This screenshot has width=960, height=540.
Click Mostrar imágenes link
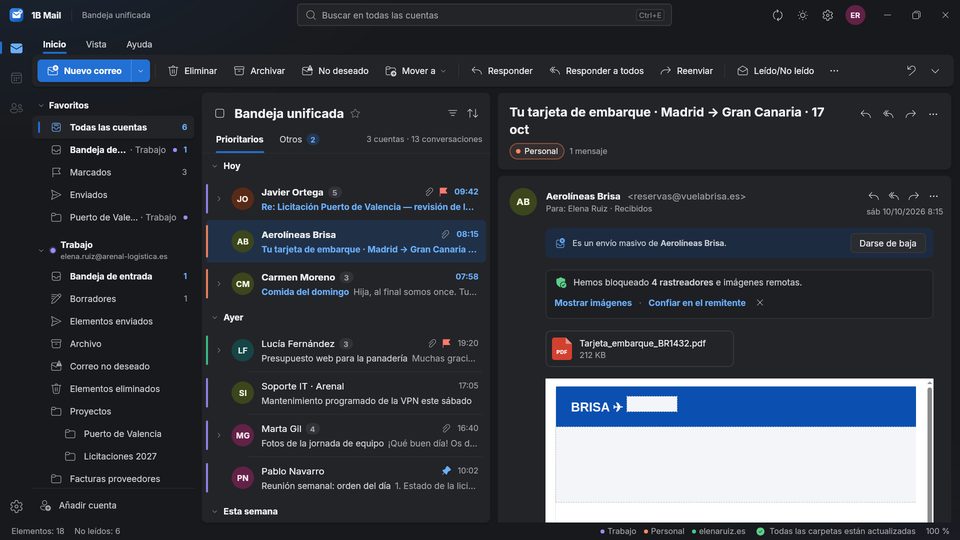coord(593,302)
